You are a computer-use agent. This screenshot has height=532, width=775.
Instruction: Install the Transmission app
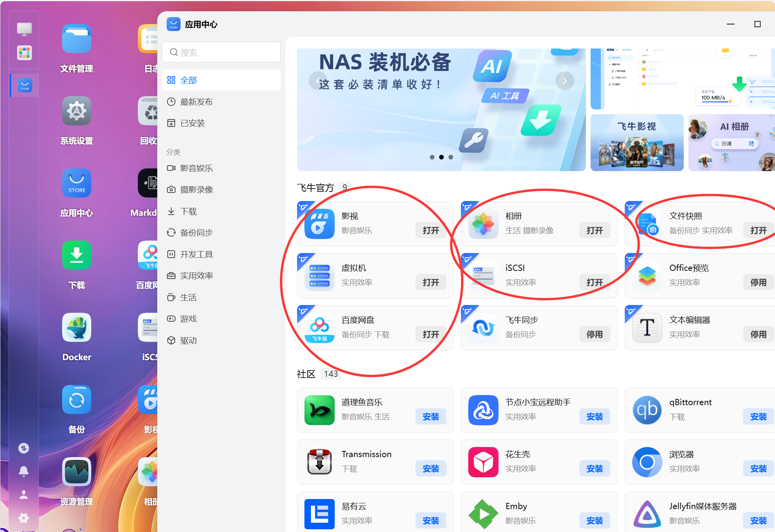coord(431,469)
